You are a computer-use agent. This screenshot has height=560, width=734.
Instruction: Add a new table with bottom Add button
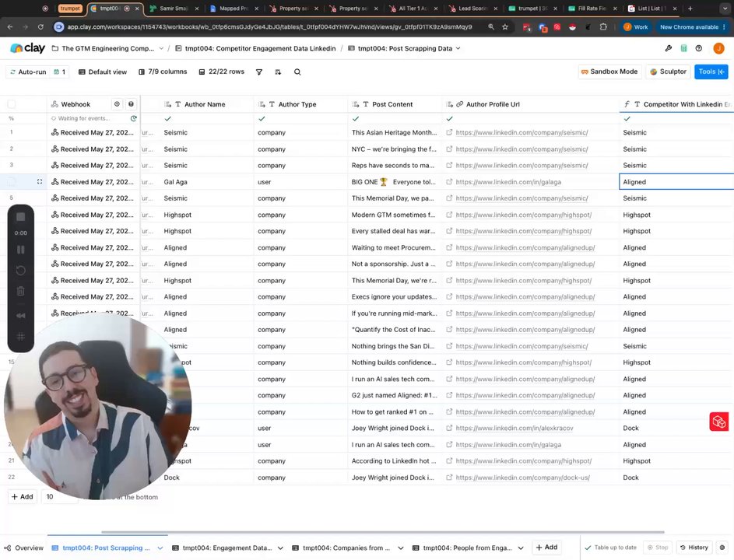coord(546,548)
